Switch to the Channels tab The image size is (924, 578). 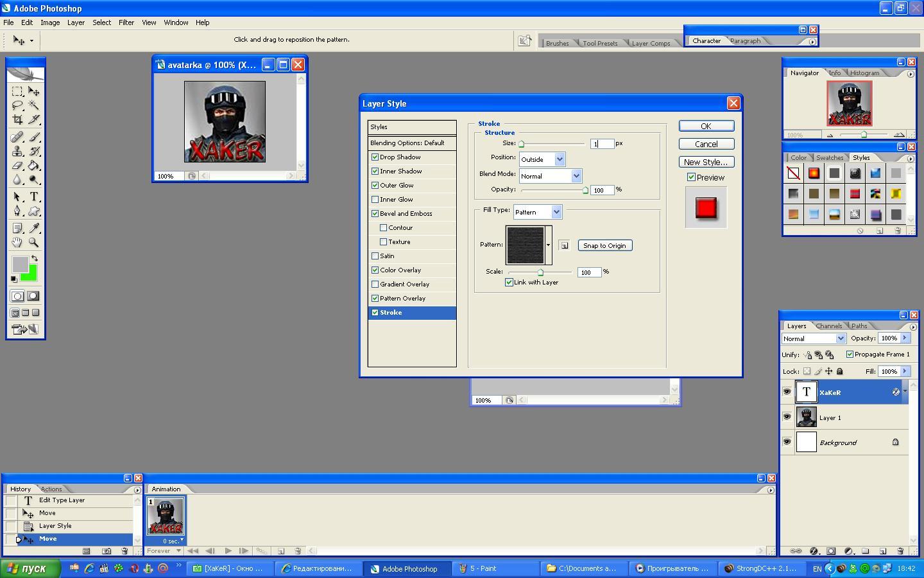(x=829, y=326)
